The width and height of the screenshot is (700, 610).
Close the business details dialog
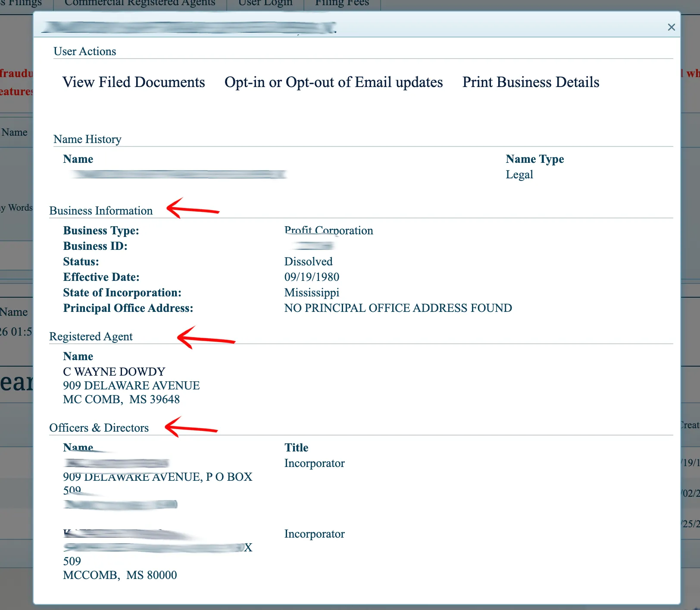coord(671,27)
